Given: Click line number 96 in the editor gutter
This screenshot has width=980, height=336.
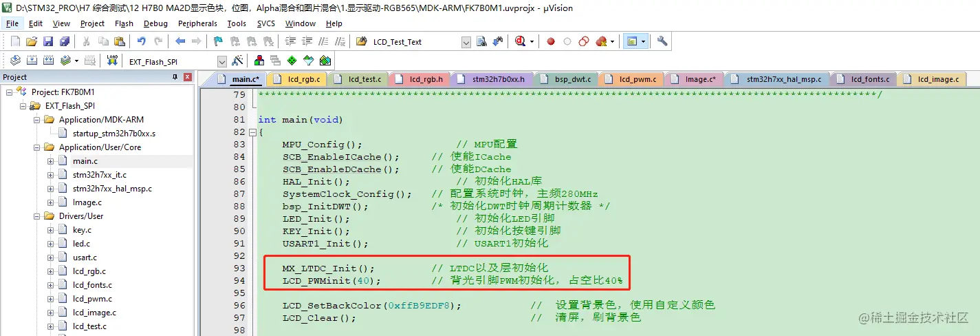Looking at the screenshot, I should point(239,305).
